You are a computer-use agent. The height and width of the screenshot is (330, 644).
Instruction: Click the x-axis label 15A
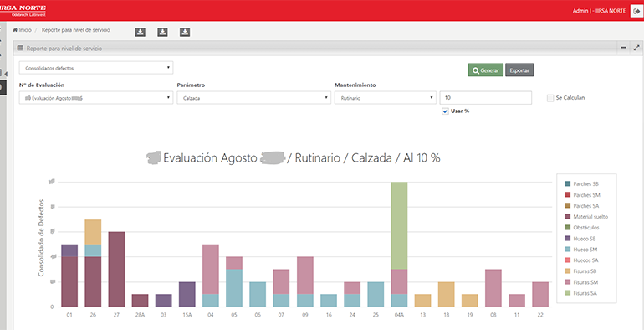point(187,314)
